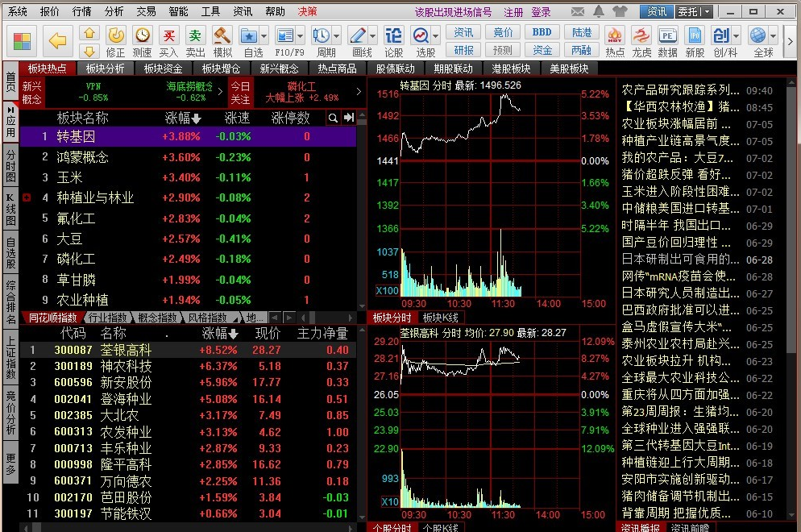
Task: Select the 荃银高科 stock row
Action: pos(125,350)
